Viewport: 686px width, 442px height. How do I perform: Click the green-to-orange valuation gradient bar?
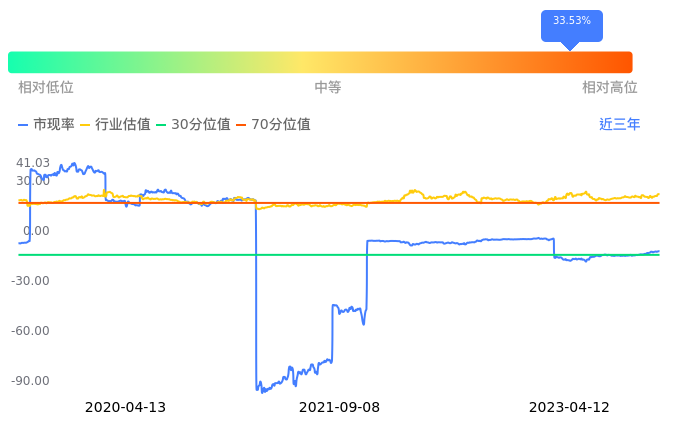(x=320, y=62)
